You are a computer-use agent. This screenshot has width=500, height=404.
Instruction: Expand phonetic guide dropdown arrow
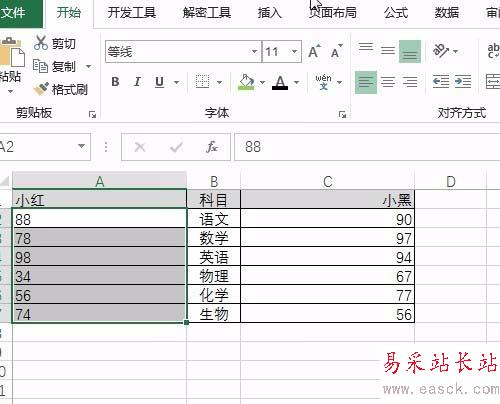click(x=340, y=82)
